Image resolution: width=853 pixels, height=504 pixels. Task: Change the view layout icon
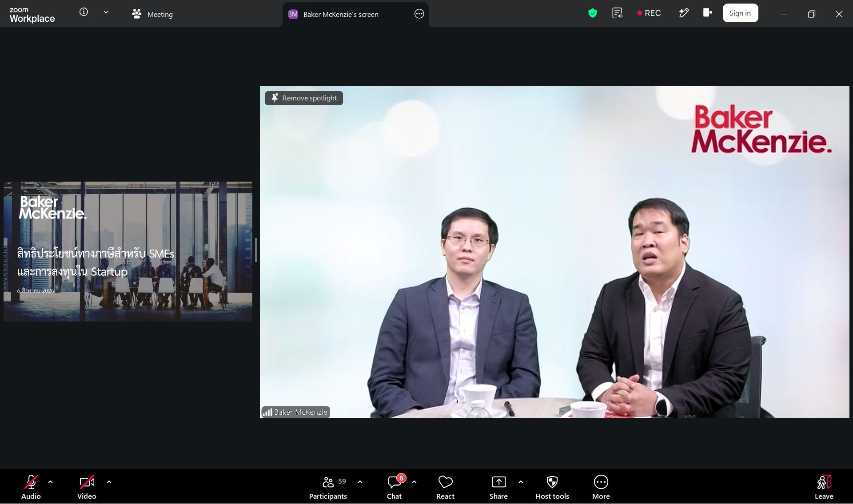click(707, 13)
